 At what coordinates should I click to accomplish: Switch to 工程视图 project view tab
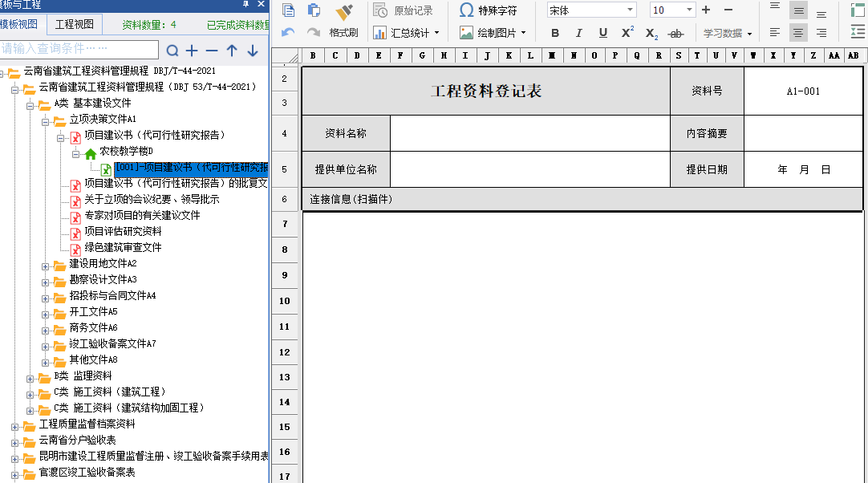(x=74, y=24)
